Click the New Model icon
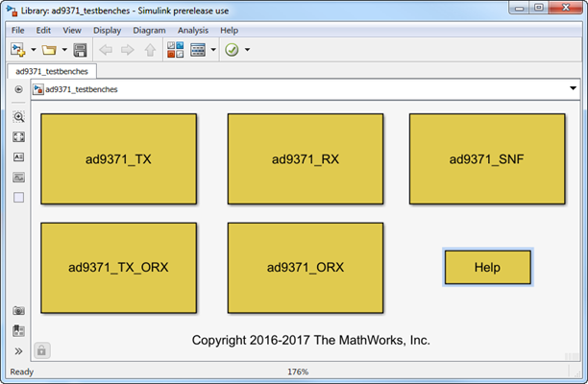This screenshot has width=588, height=384. 17,49
